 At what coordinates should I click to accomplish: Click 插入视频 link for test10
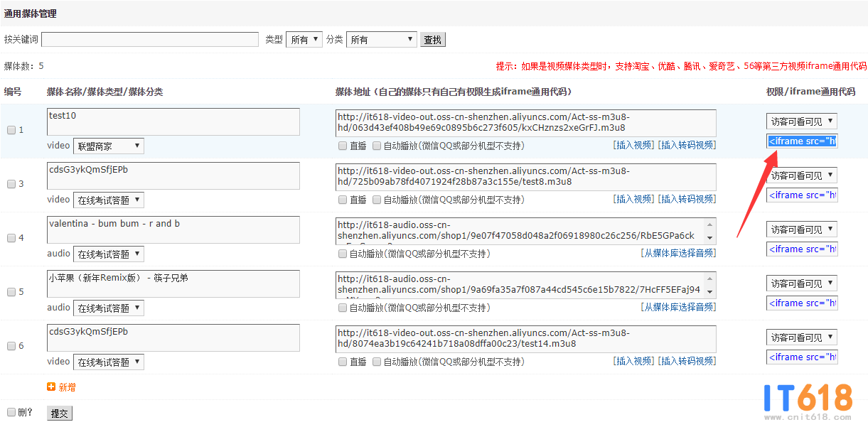click(633, 146)
